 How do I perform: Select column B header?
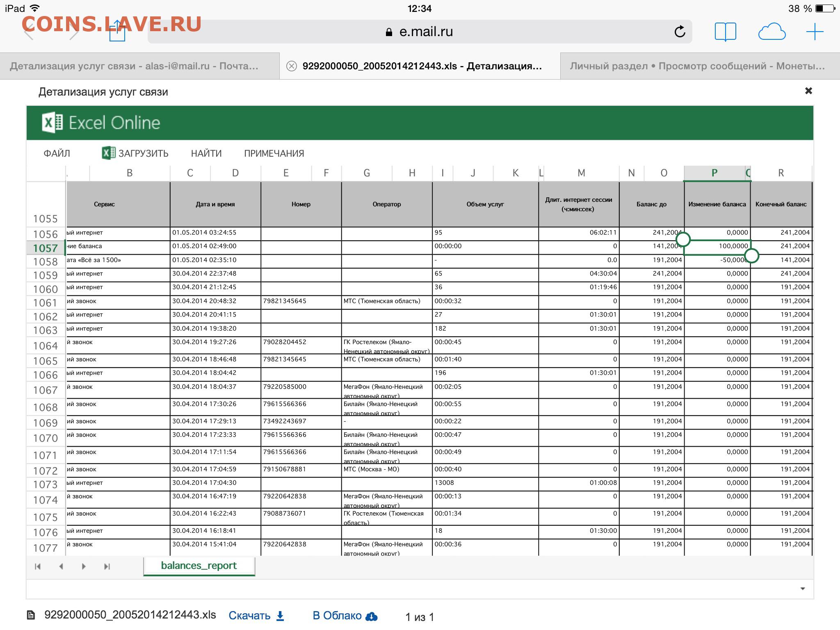pos(130,173)
